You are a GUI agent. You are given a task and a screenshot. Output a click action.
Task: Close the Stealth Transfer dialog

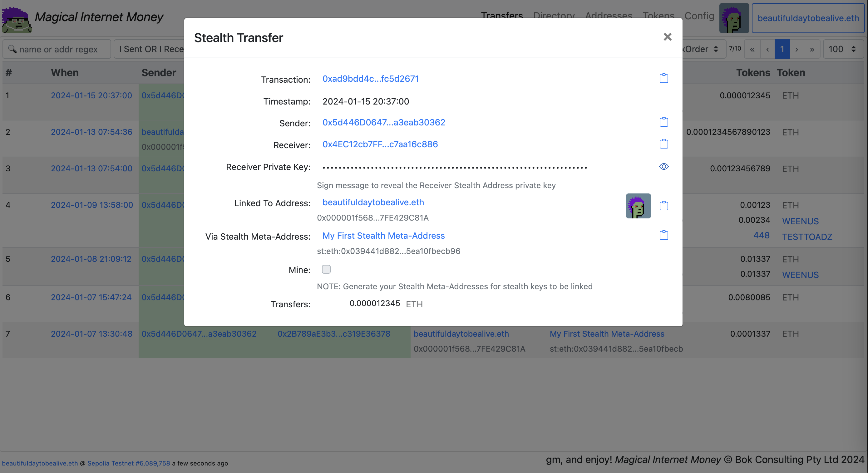tap(667, 37)
